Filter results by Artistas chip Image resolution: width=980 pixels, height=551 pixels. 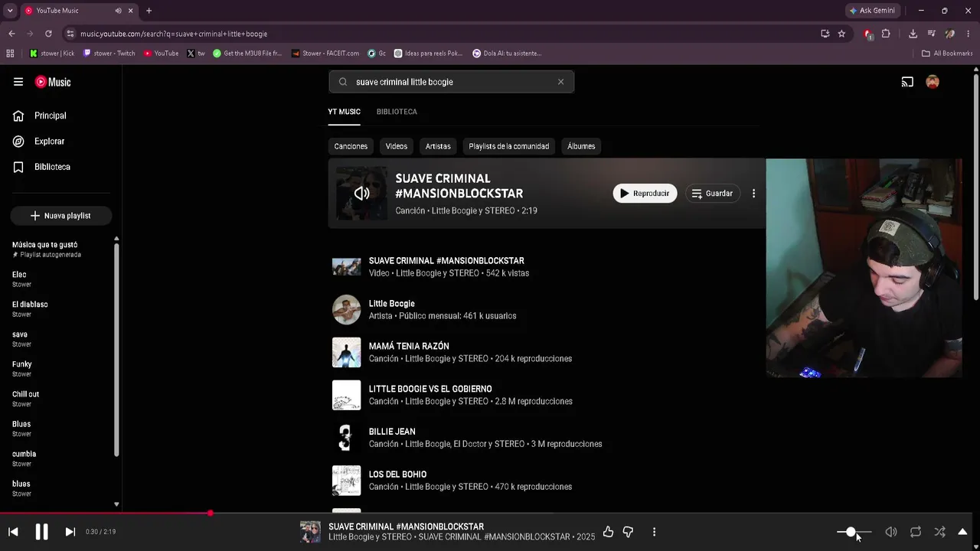pos(438,146)
